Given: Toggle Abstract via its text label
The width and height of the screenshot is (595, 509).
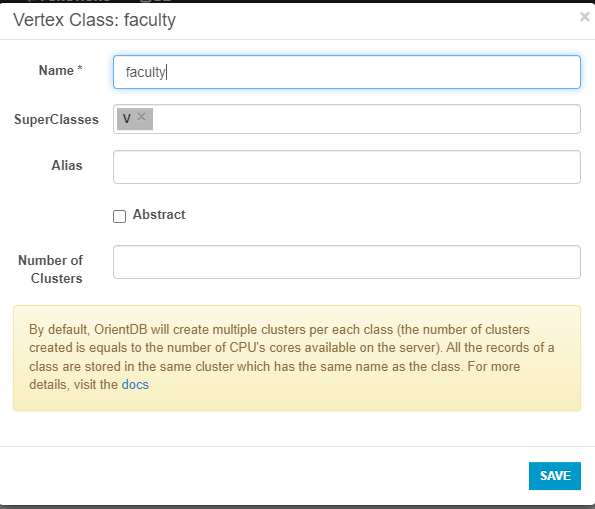Looking at the screenshot, I should pos(159,215).
